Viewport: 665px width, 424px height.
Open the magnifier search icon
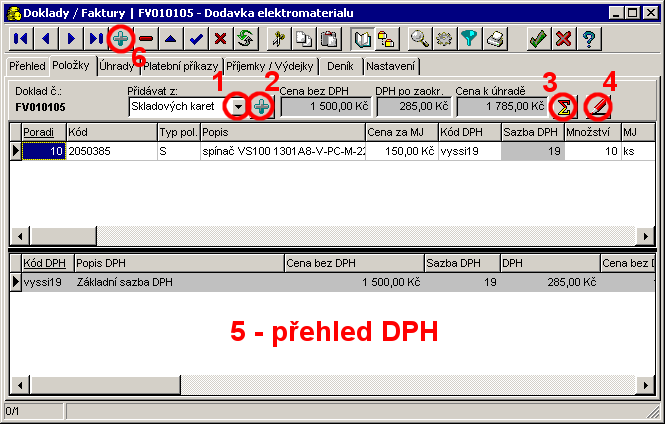pyautogui.click(x=420, y=39)
